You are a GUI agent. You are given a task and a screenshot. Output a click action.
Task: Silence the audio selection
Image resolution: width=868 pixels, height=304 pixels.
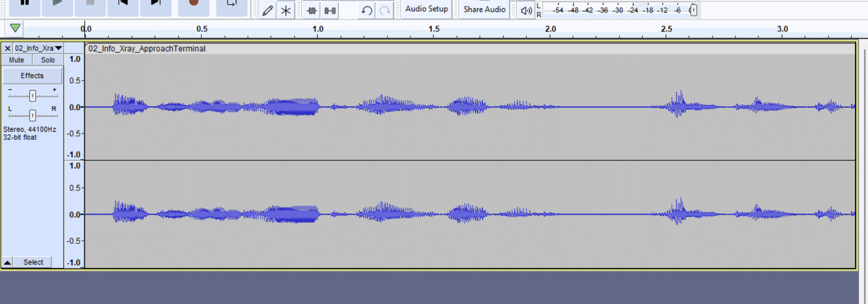(330, 10)
